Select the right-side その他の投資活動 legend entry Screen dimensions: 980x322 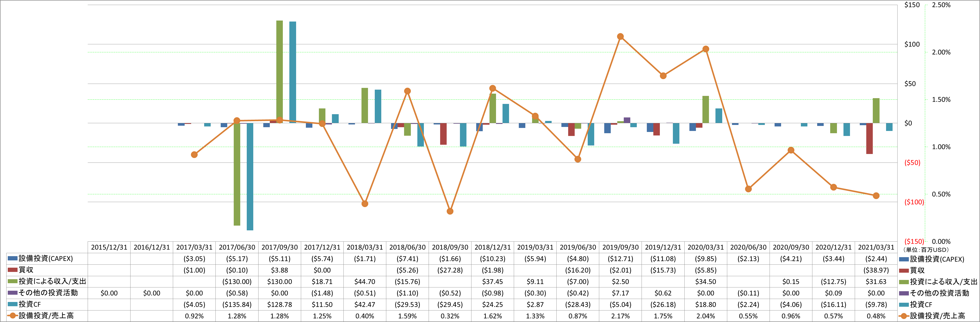pyautogui.click(x=934, y=293)
